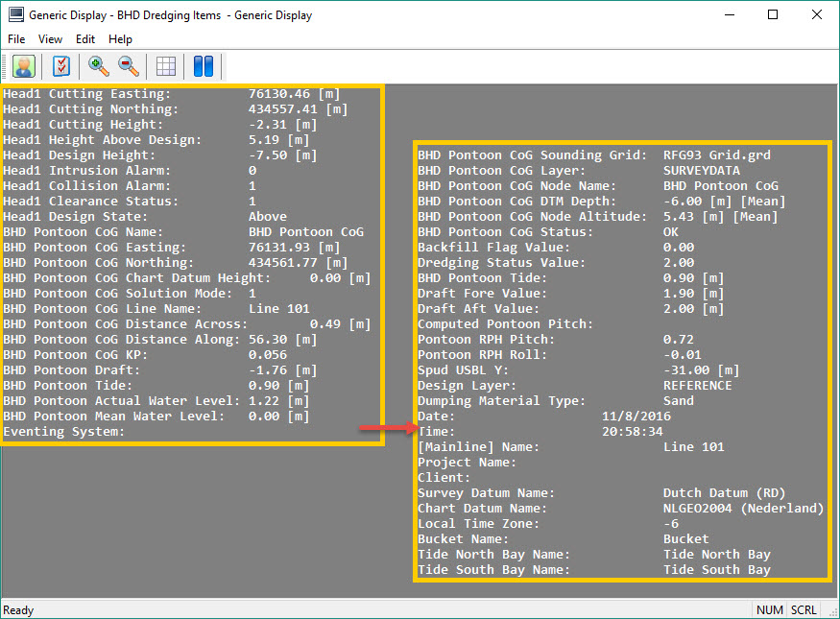Click the application icon in title bar
This screenshot has width=840, height=619.
15,15
